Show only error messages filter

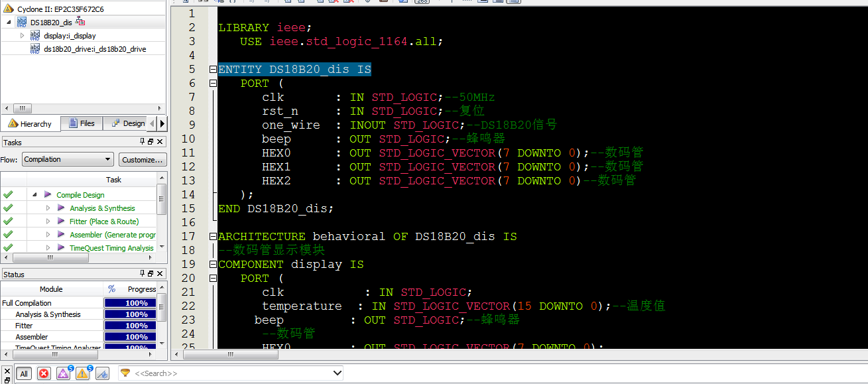point(44,373)
